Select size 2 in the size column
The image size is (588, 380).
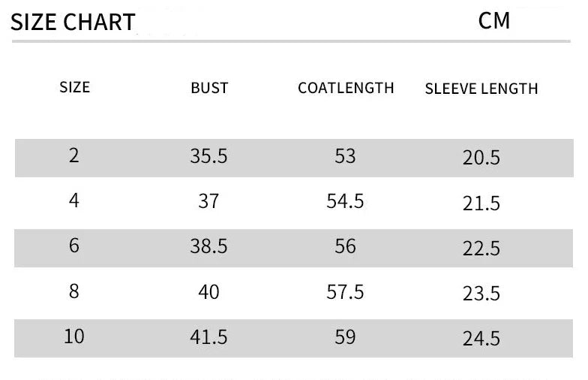[x=73, y=156]
